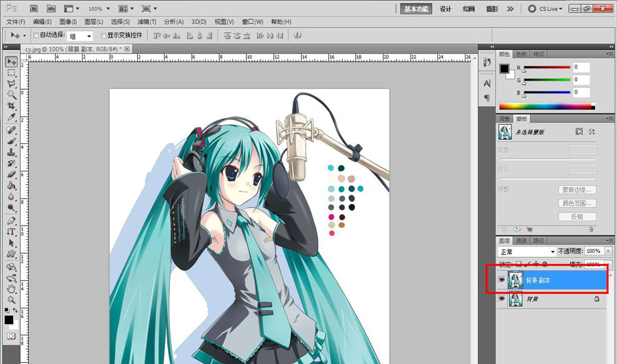Open the Color panel options menu
This screenshot has height=364, width=617.
[x=609, y=54]
